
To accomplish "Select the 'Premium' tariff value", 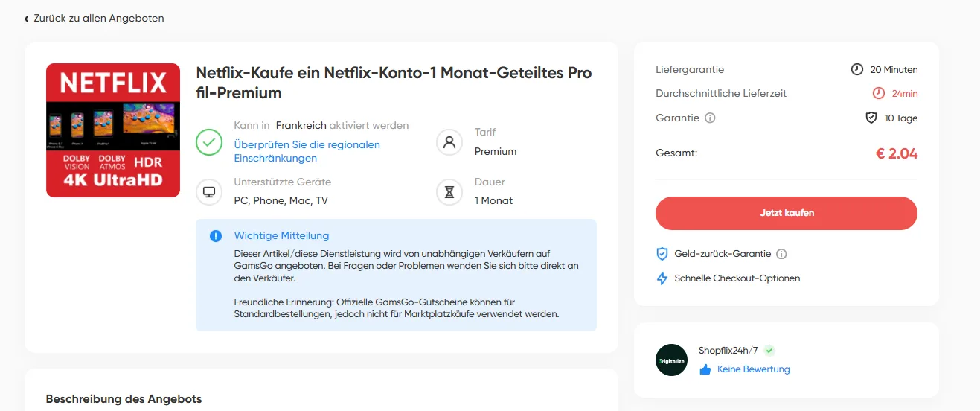I will pyautogui.click(x=496, y=151).
